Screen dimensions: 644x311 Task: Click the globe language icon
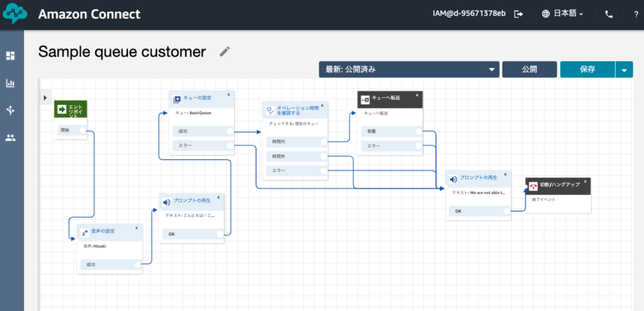point(546,14)
